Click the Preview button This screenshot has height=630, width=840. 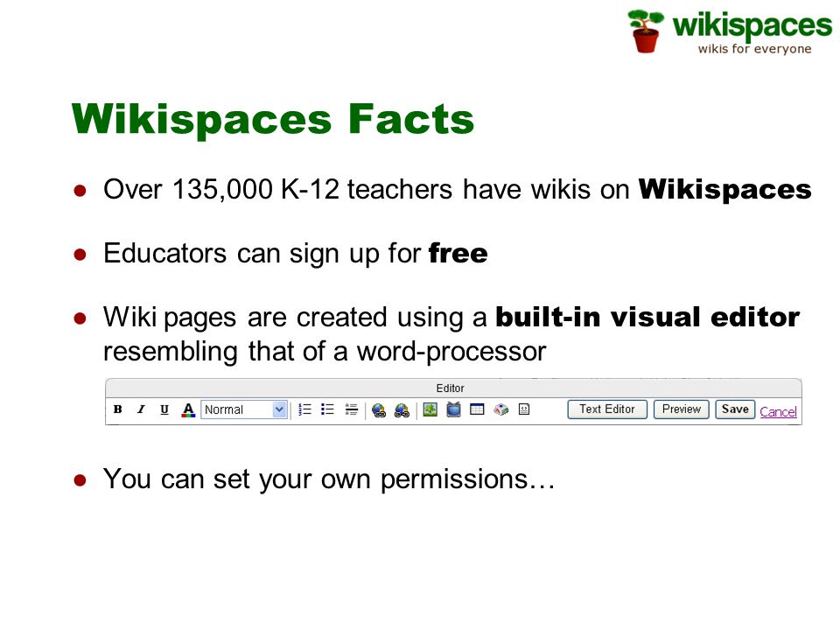coord(682,409)
